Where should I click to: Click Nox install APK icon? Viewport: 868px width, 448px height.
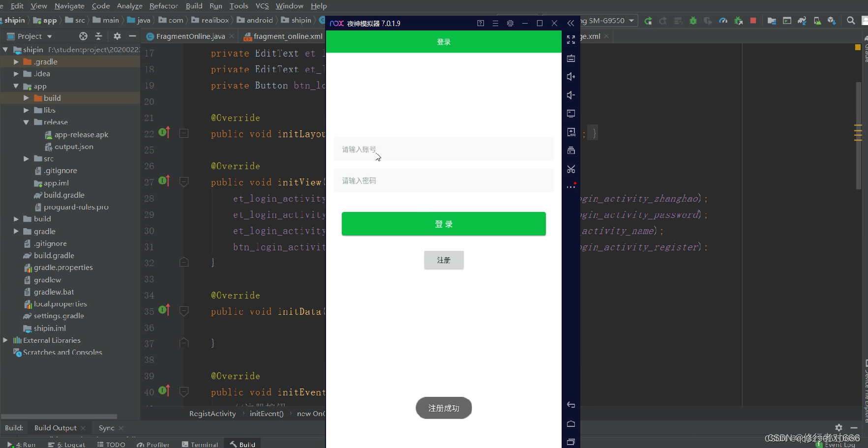(571, 132)
